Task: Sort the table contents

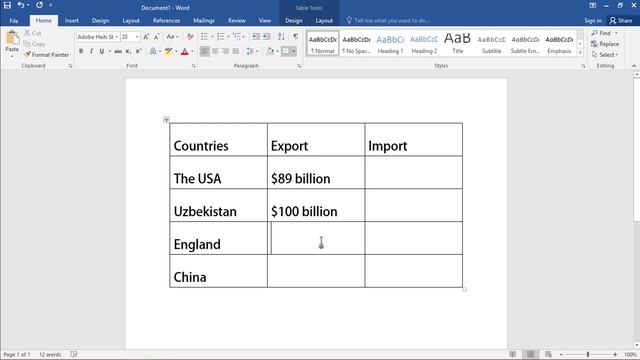Action: coord(281,37)
